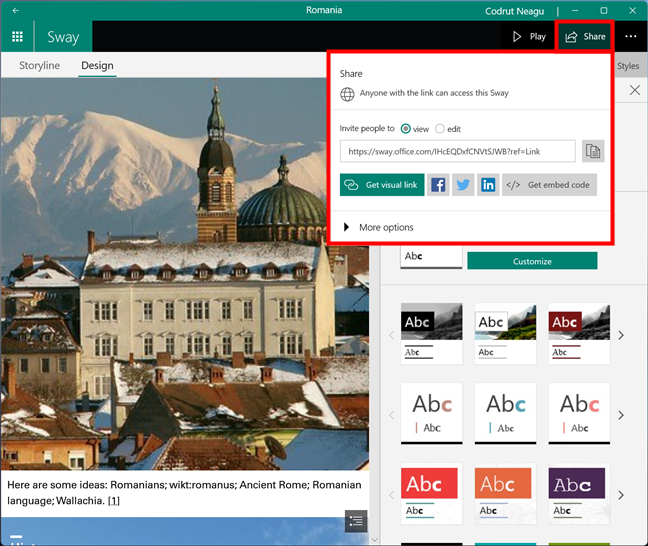The width and height of the screenshot is (648, 546).
Task: Click the share URL text field
Action: [457, 151]
